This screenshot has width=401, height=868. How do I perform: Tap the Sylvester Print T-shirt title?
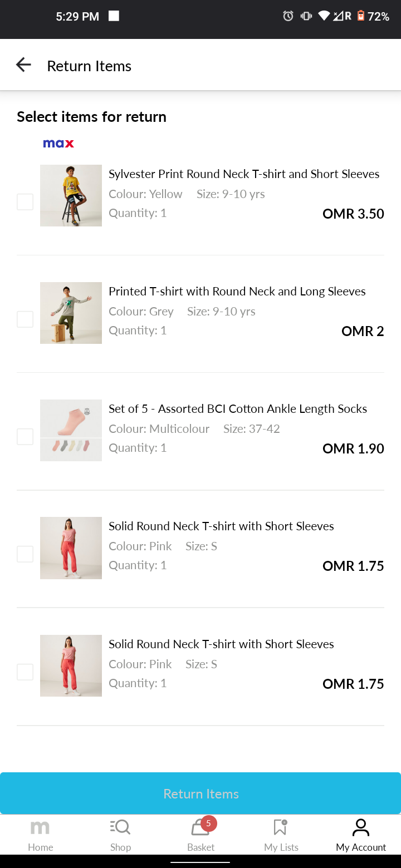tap(244, 174)
